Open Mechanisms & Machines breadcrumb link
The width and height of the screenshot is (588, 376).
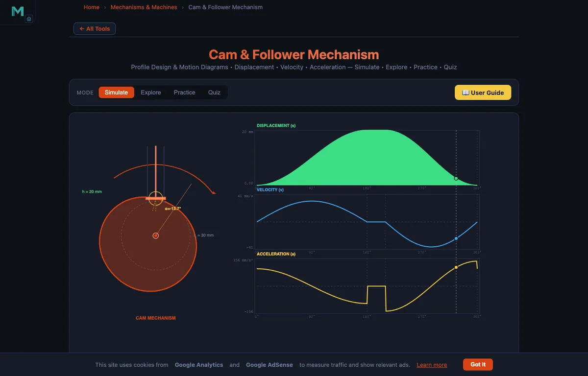click(x=144, y=7)
